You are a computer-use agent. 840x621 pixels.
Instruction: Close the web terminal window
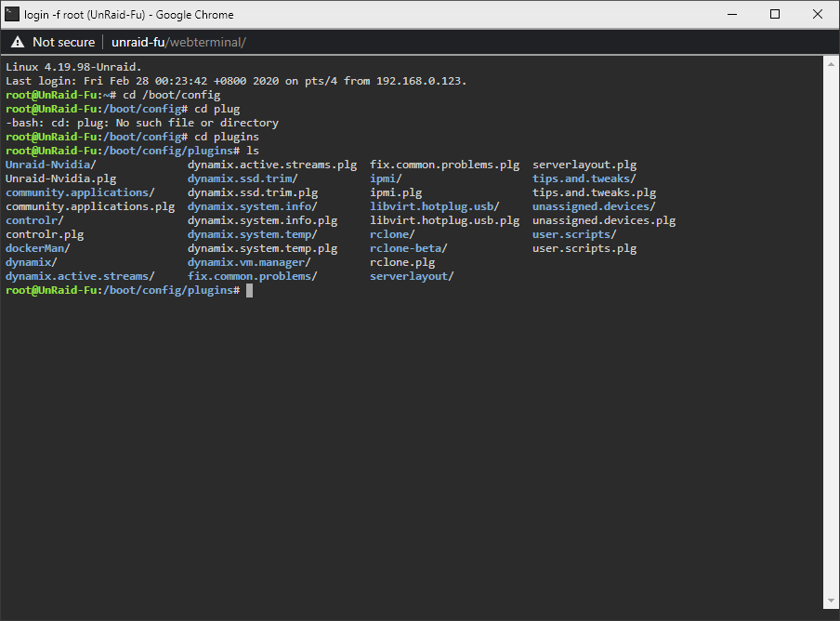818,15
